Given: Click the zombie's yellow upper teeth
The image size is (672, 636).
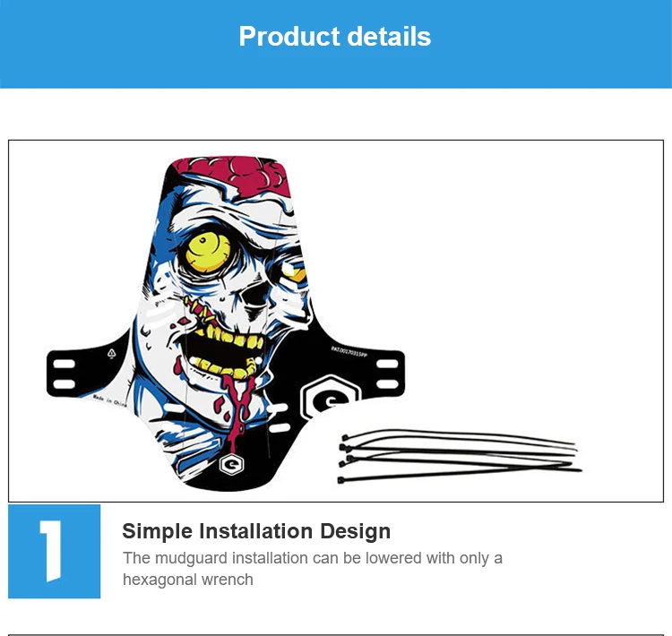Looking at the screenshot, I should click(x=231, y=337).
